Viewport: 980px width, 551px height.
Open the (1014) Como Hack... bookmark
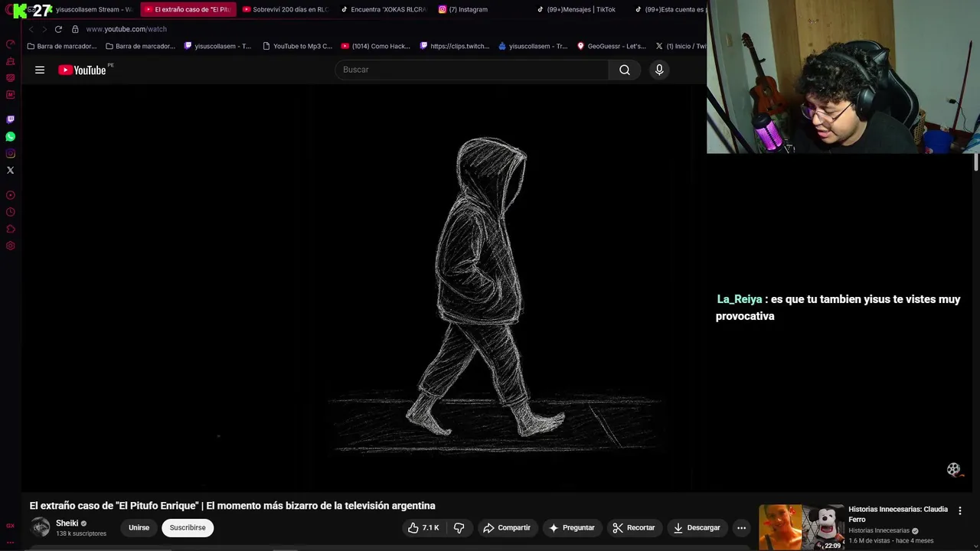pyautogui.click(x=376, y=46)
